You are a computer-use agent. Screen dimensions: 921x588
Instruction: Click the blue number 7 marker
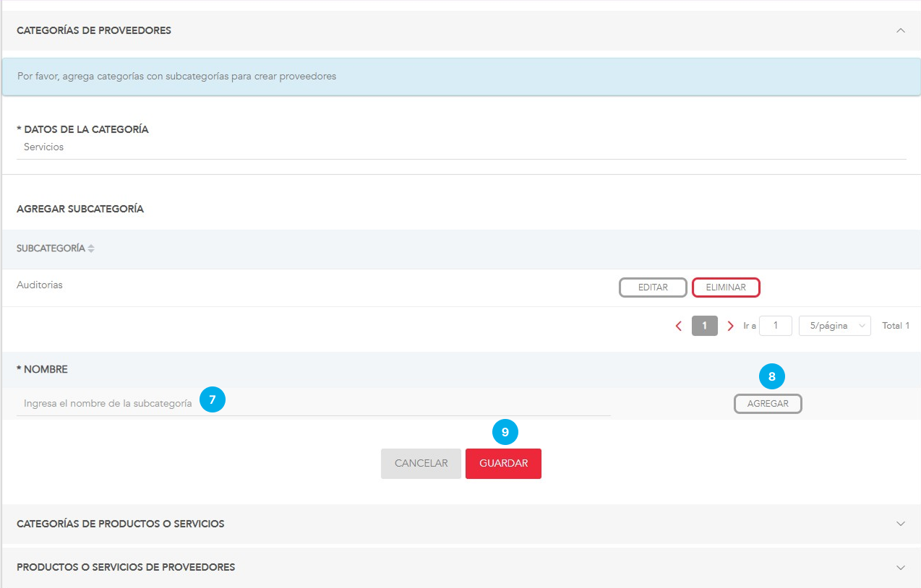pyautogui.click(x=213, y=399)
